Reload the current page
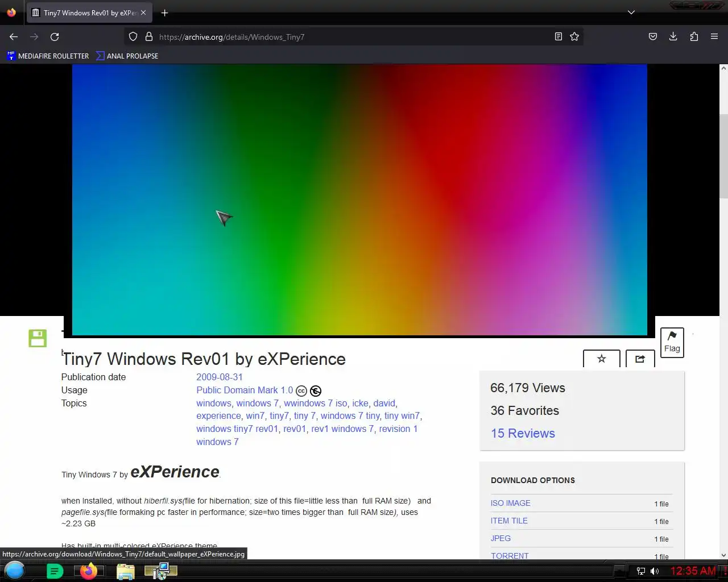 point(55,36)
